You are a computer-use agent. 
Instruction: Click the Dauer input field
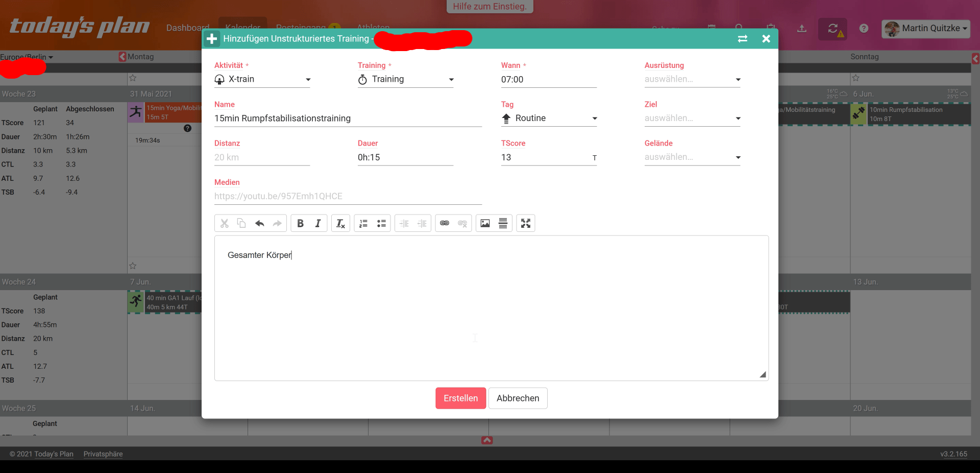[x=406, y=157]
